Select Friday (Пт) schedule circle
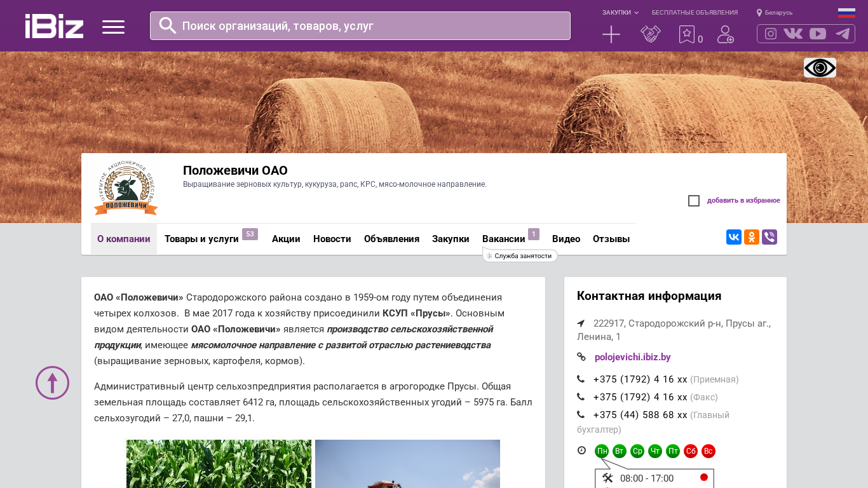The image size is (868, 488). pyautogui.click(x=673, y=451)
